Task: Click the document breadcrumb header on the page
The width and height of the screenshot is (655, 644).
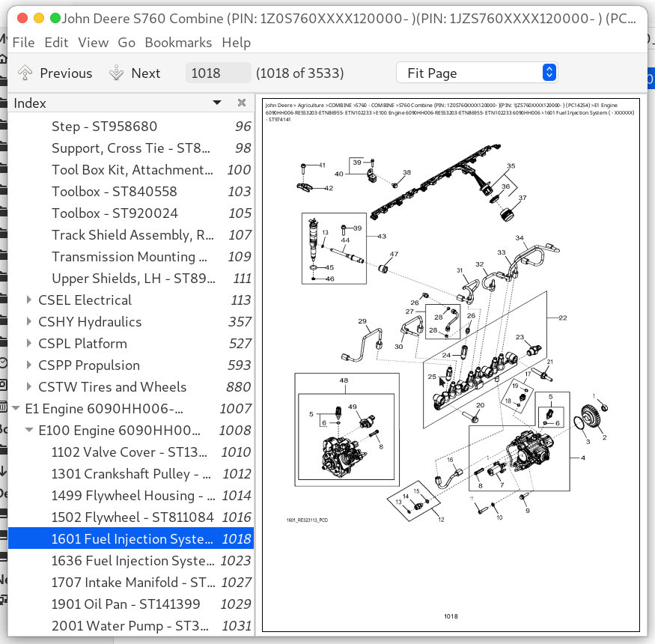Action: pyautogui.click(x=450, y=112)
